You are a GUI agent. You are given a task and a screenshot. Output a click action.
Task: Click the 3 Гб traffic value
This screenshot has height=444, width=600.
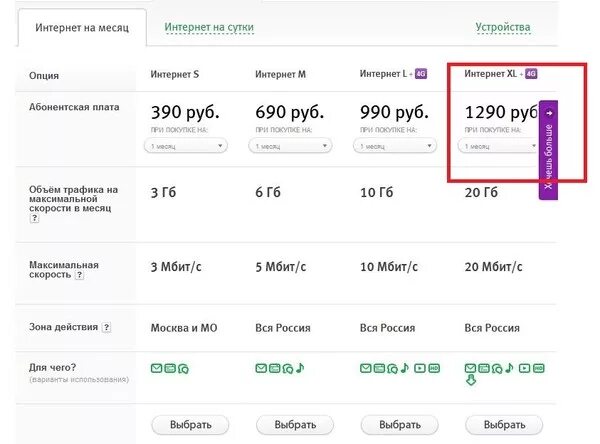163,192
